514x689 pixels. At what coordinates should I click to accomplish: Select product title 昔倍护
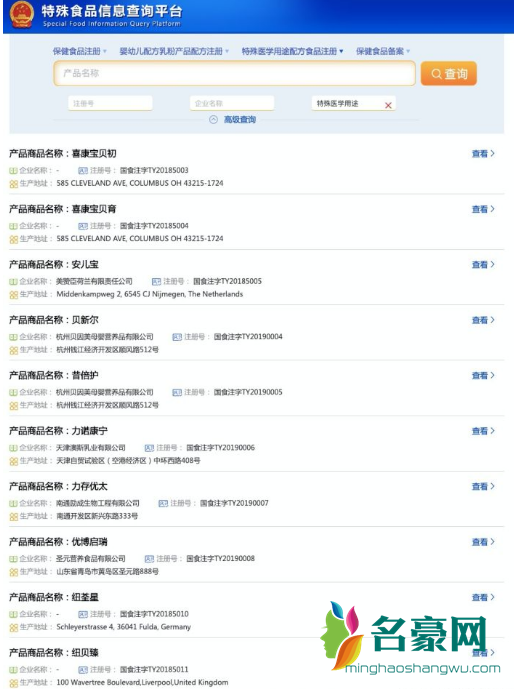(85, 375)
